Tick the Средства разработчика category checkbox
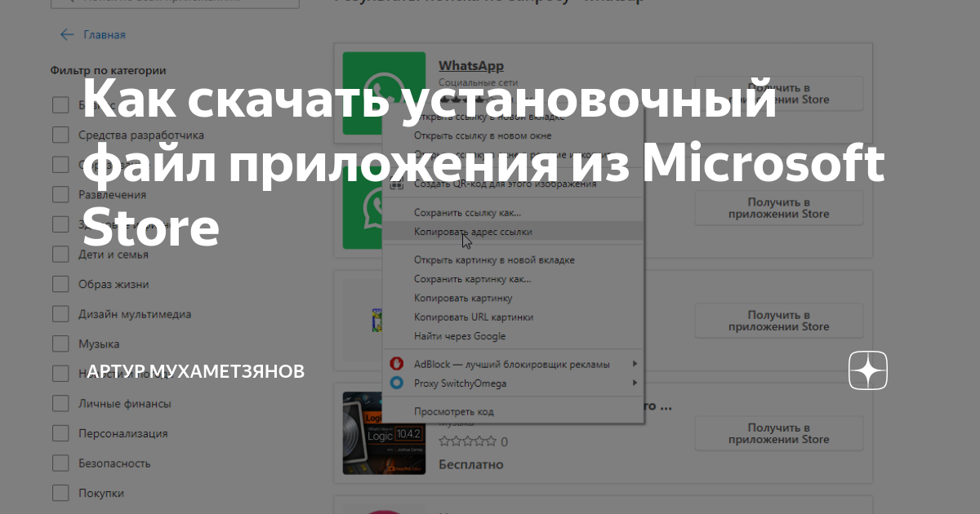 point(60,135)
